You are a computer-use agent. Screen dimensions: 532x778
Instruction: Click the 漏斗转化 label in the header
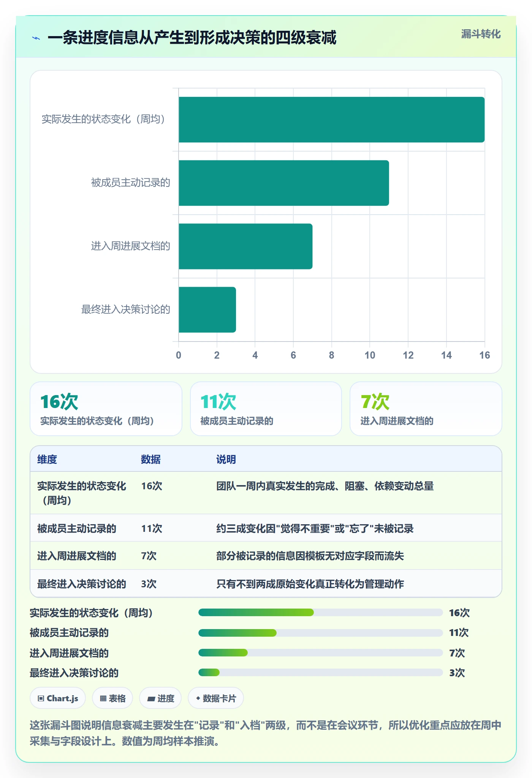coord(481,34)
